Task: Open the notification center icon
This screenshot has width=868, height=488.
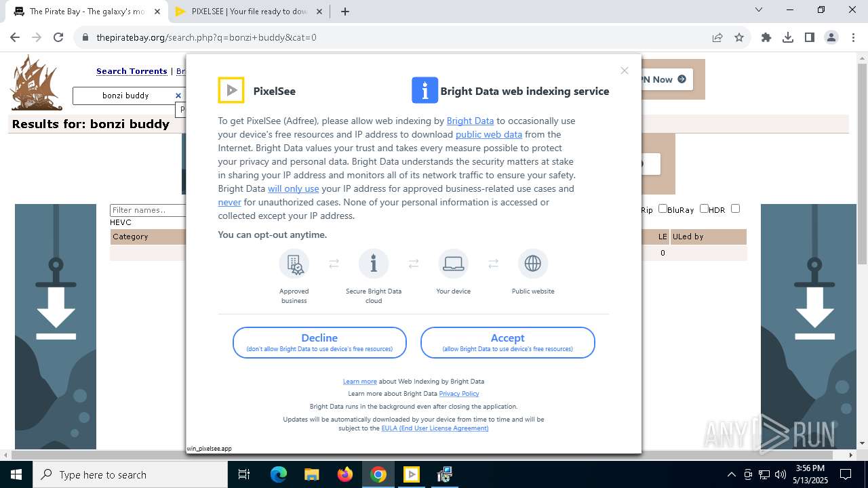Action: coord(846,474)
